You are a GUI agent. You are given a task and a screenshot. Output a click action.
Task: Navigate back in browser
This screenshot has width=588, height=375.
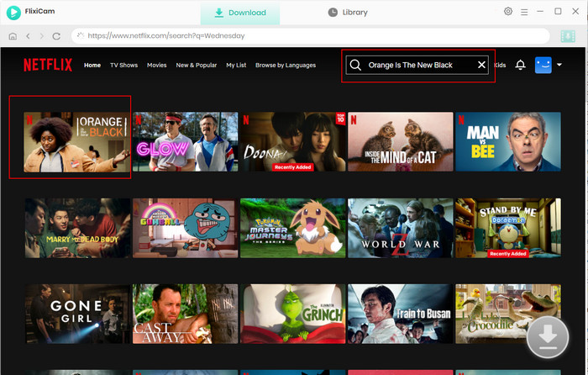(x=28, y=36)
